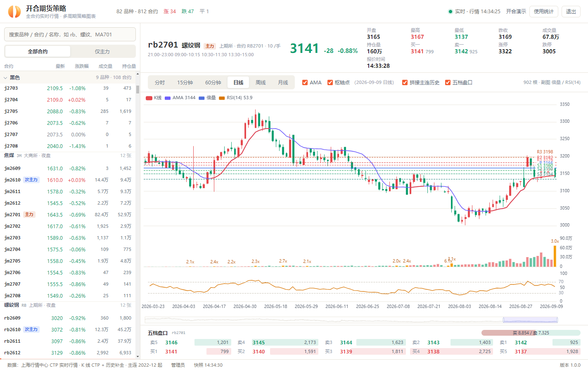Click the 买1 price 3141 in 五档盘口
This screenshot has width=588, height=370.
click(x=171, y=352)
